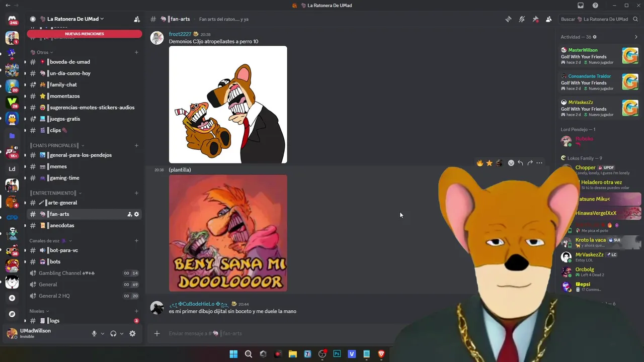
Task: Open un-dia-como-hoy channel
Action: pyautogui.click(x=85, y=73)
